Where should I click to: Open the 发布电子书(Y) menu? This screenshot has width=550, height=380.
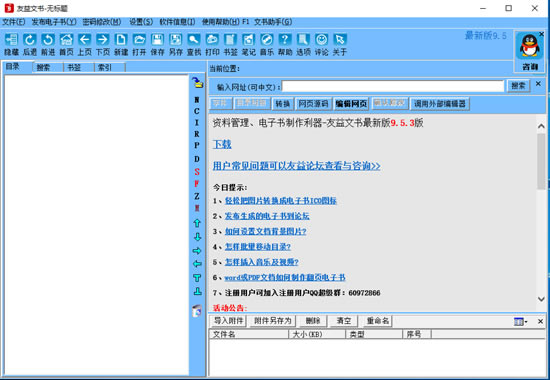[54, 22]
